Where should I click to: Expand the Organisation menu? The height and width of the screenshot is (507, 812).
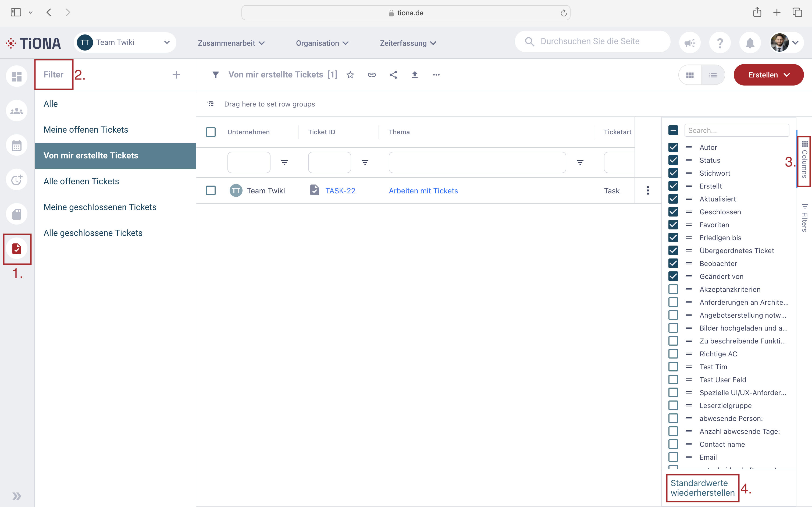click(x=322, y=43)
